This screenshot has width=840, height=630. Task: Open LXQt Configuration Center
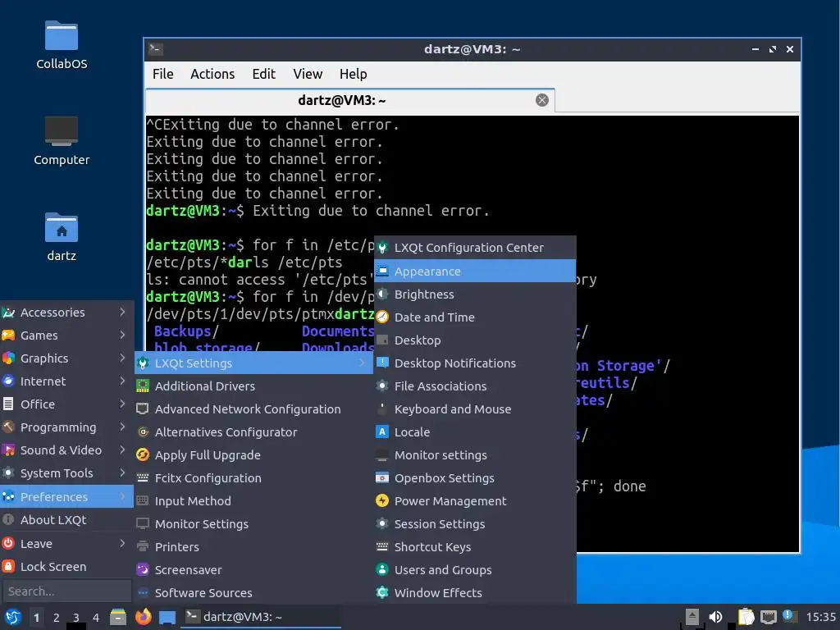click(x=475, y=248)
